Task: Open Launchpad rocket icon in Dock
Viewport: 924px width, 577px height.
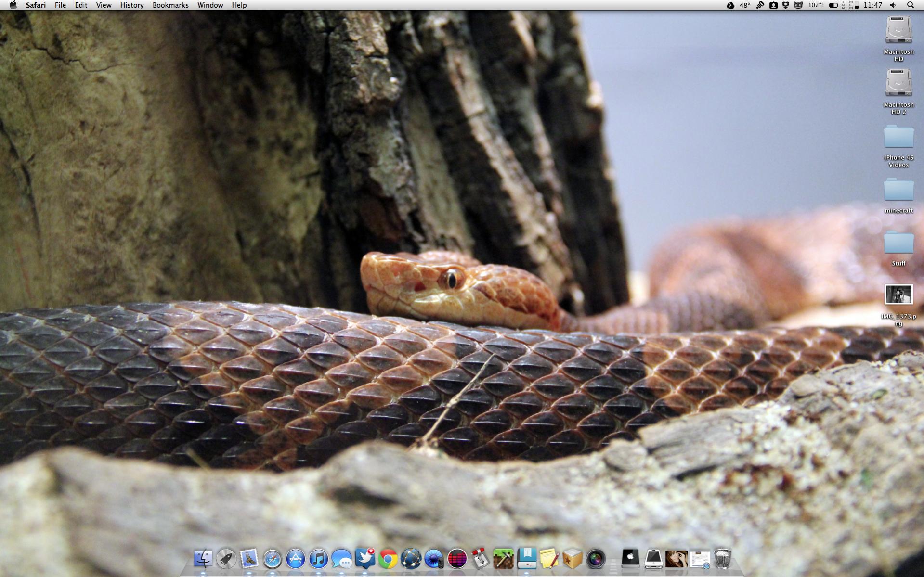Action: tap(226, 559)
